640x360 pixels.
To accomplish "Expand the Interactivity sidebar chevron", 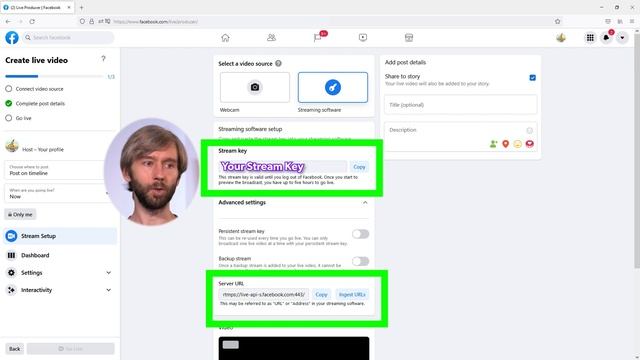I will point(109,290).
